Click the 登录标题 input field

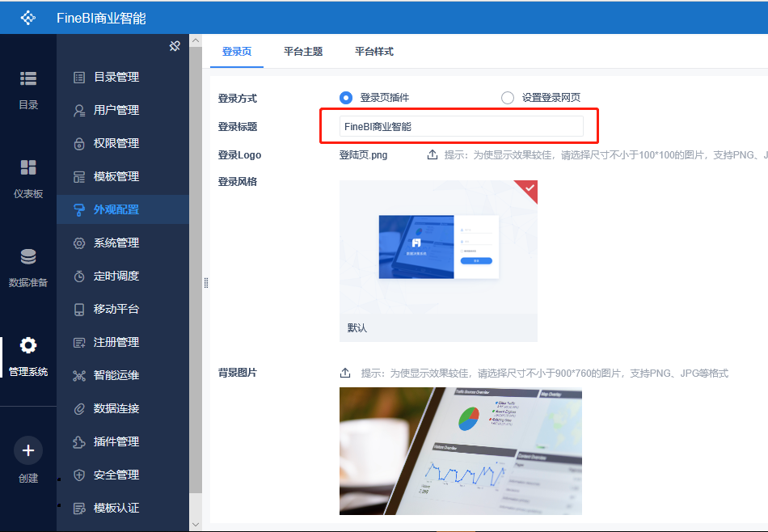[461, 126]
